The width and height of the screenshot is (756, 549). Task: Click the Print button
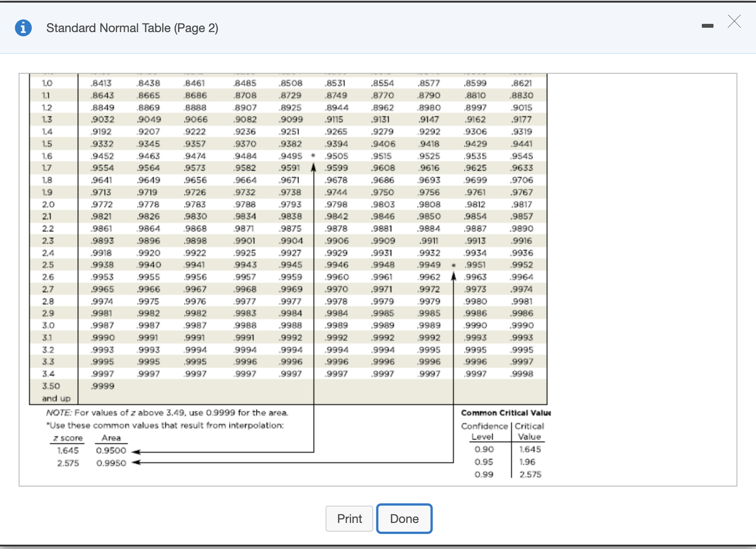(349, 519)
